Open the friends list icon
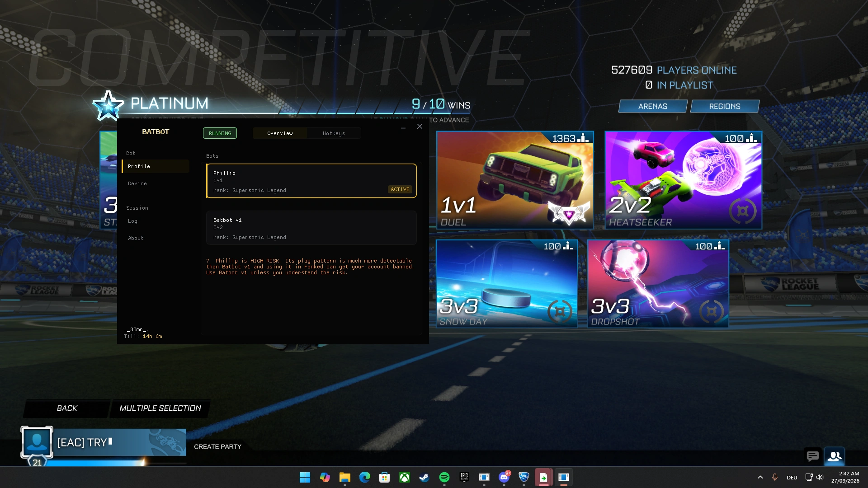This screenshot has height=488, width=868. coord(834,456)
